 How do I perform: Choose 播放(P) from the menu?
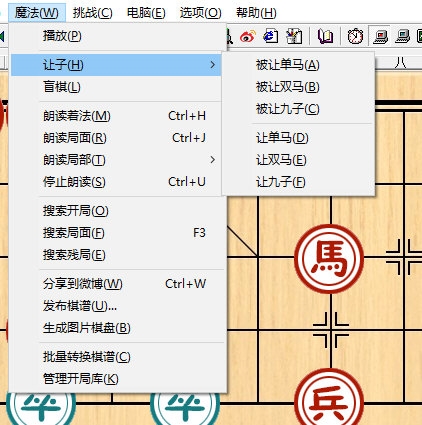[x=116, y=36]
